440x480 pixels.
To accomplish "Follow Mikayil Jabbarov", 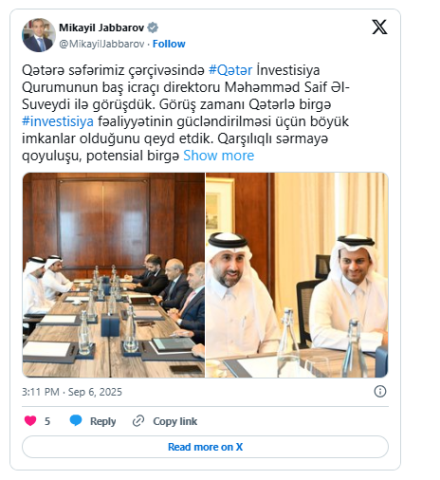I will click(169, 44).
